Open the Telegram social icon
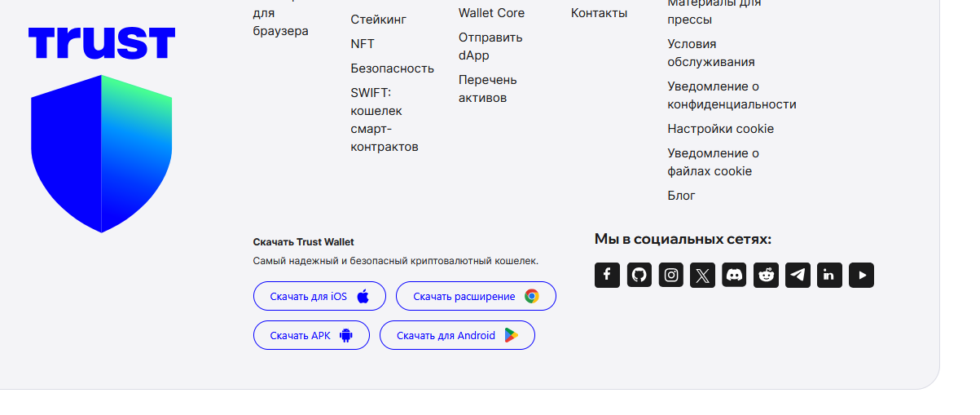 pos(798,276)
